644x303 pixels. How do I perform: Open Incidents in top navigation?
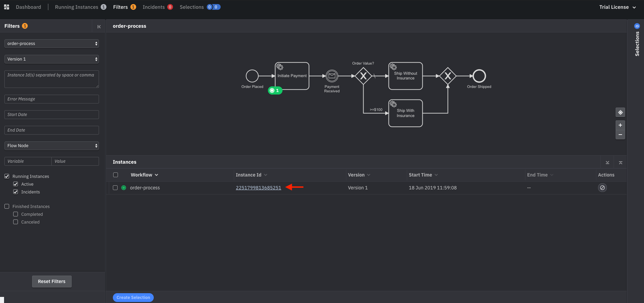coord(157,7)
